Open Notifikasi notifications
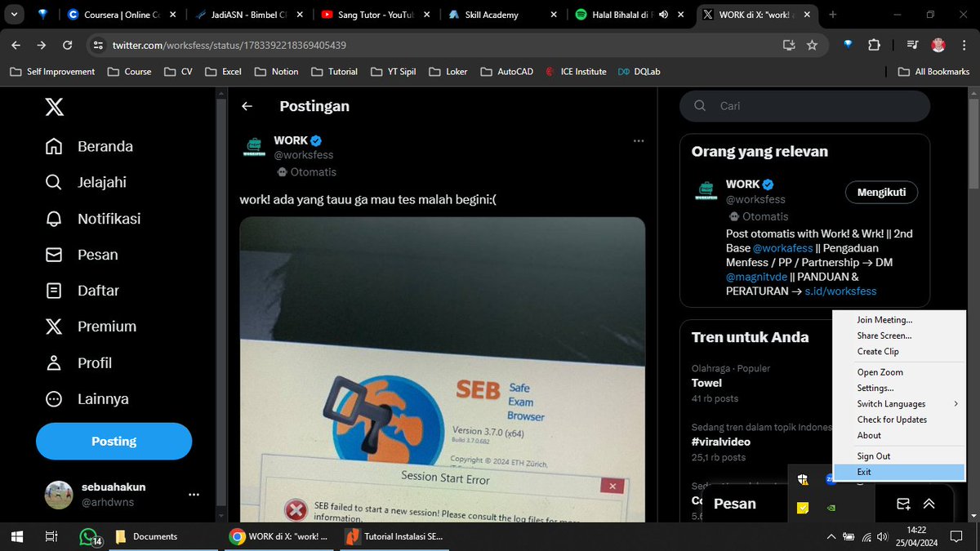 93,219
